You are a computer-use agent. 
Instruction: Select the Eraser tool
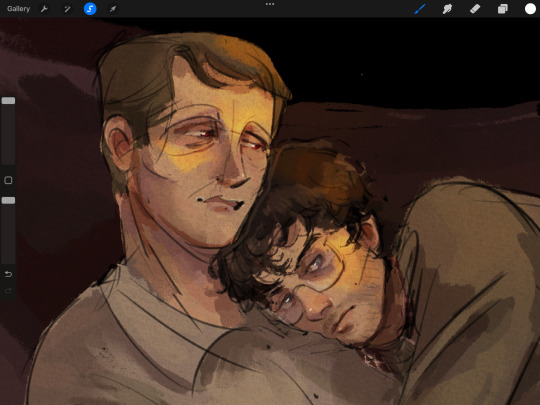475,9
